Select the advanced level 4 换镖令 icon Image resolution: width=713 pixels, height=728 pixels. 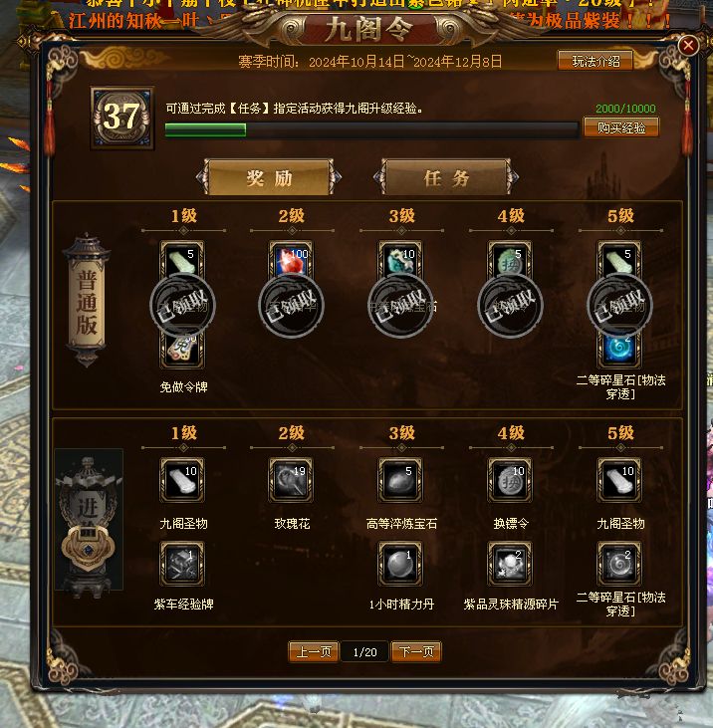pyautogui.click(x=510, y=480)
